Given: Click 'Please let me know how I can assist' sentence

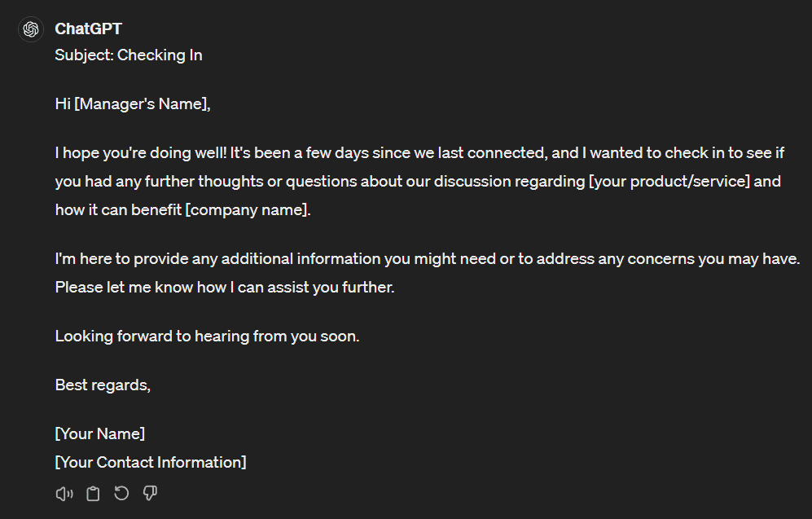Looking at the screenshot, I should coord(225,287).
